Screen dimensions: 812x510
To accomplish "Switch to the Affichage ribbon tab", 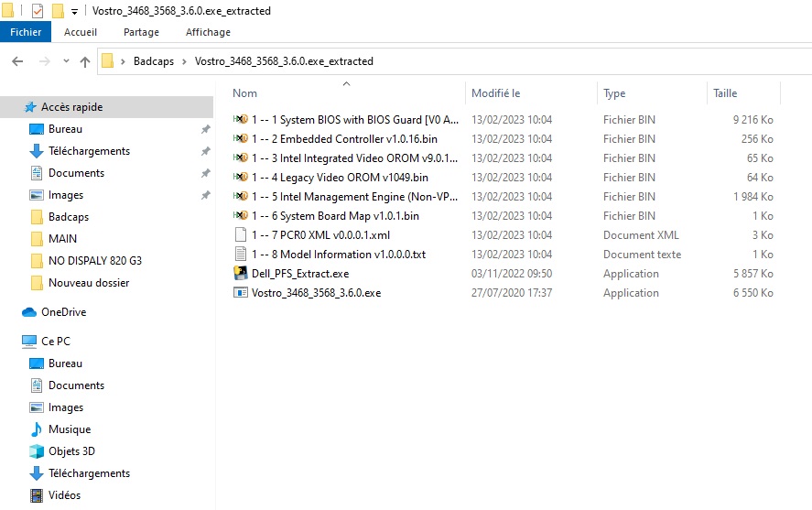I will point(208,32).
